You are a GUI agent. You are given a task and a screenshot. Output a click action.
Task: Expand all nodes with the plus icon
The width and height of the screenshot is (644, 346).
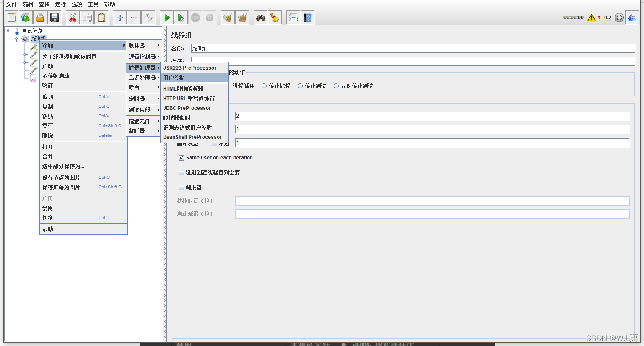point(120,18)
